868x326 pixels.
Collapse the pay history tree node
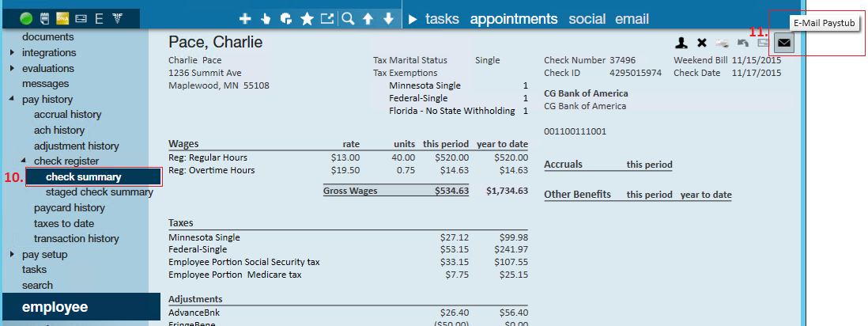[12, 100]
